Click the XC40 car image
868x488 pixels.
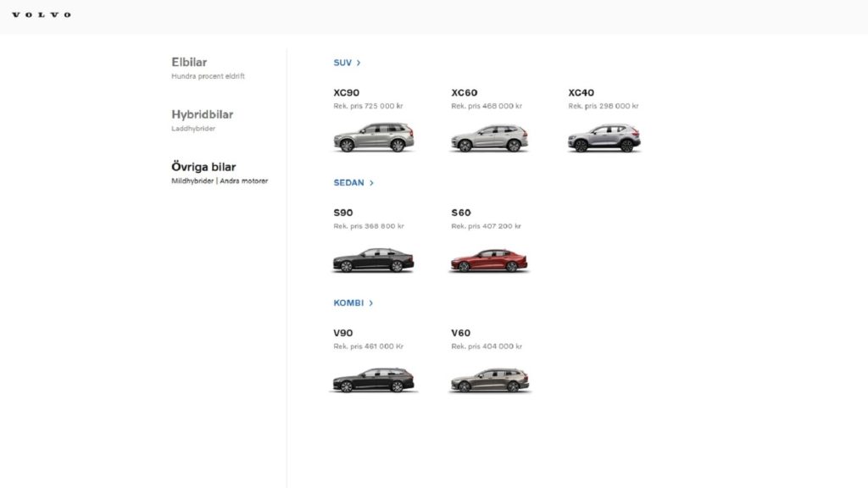(604, 138)
